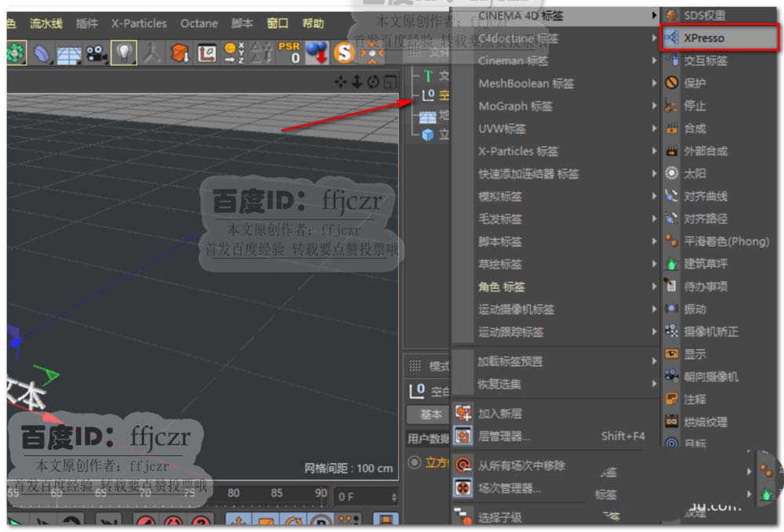This screenshot has height=532, width=784.
Task: Expand the CINEMA 4D 标签 submenu
Action: (556, 16)
